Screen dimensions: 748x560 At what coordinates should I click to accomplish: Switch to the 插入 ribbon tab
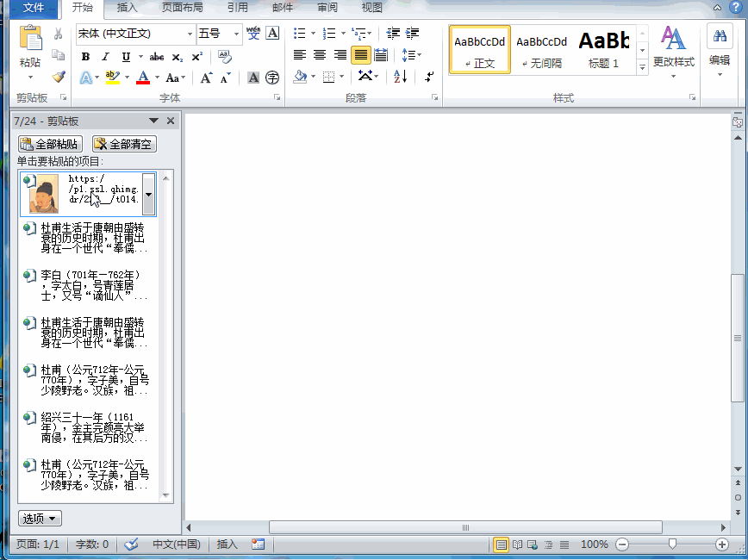click(127, 8)
